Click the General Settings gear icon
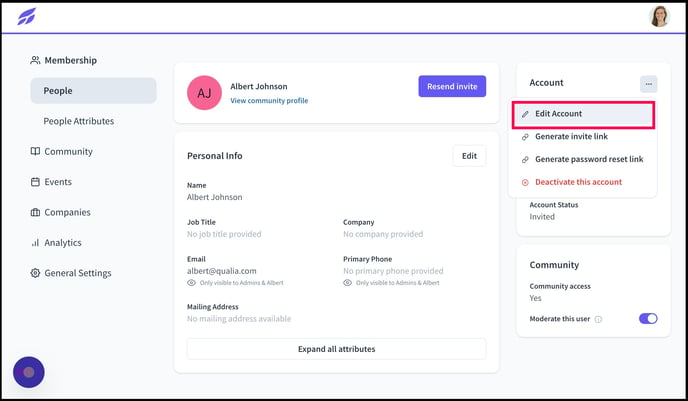 (x=35, y=273)
